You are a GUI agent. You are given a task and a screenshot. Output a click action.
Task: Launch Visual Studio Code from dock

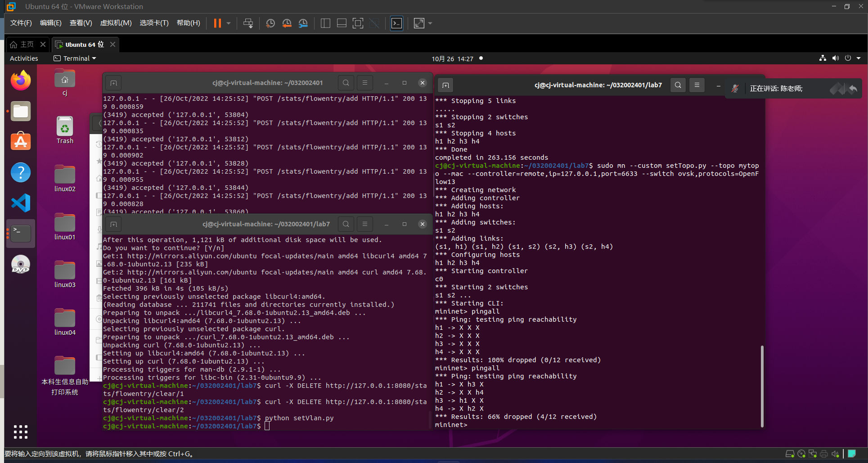[x=21, y=203]
